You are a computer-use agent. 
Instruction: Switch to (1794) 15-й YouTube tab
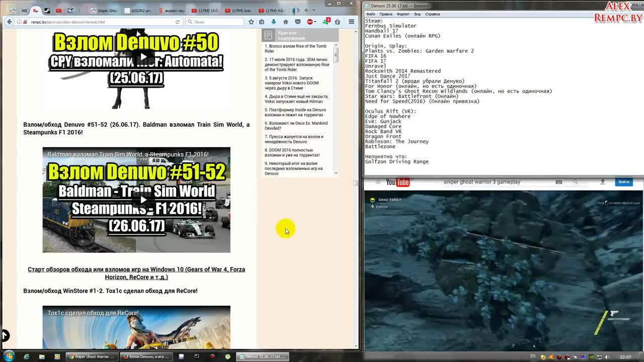[x=205, y=10]
